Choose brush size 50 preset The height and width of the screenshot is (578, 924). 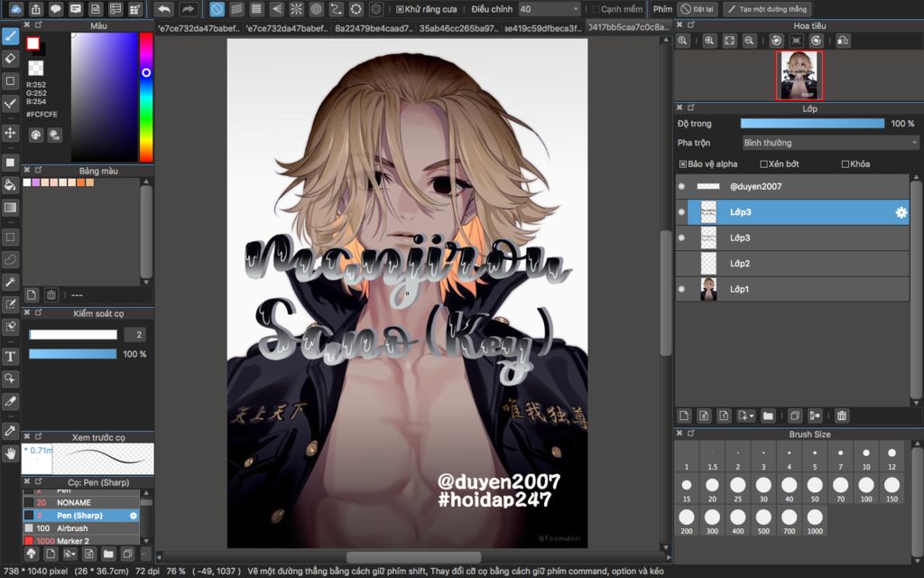tap(815, 489)
